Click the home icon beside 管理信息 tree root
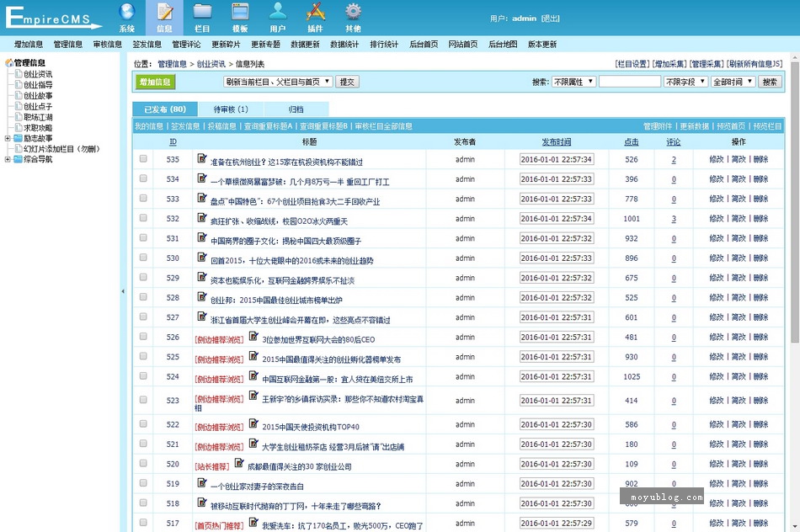 coord(9,63)
